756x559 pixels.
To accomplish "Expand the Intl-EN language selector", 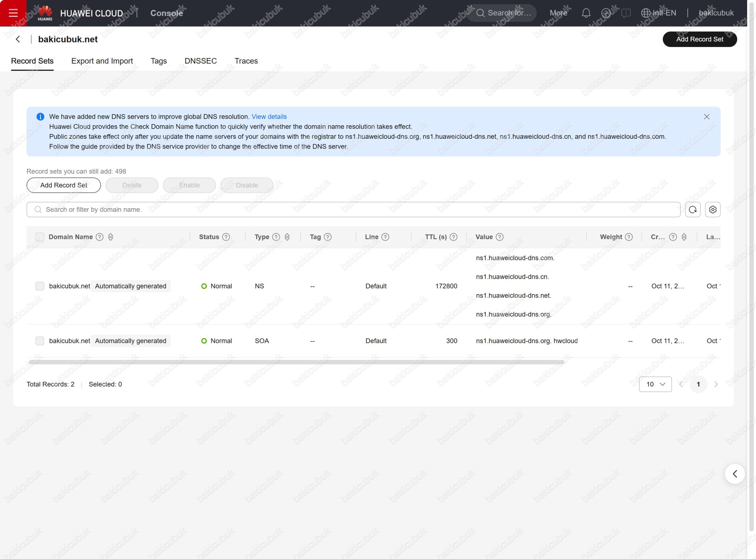I will (x=658, y=13).
